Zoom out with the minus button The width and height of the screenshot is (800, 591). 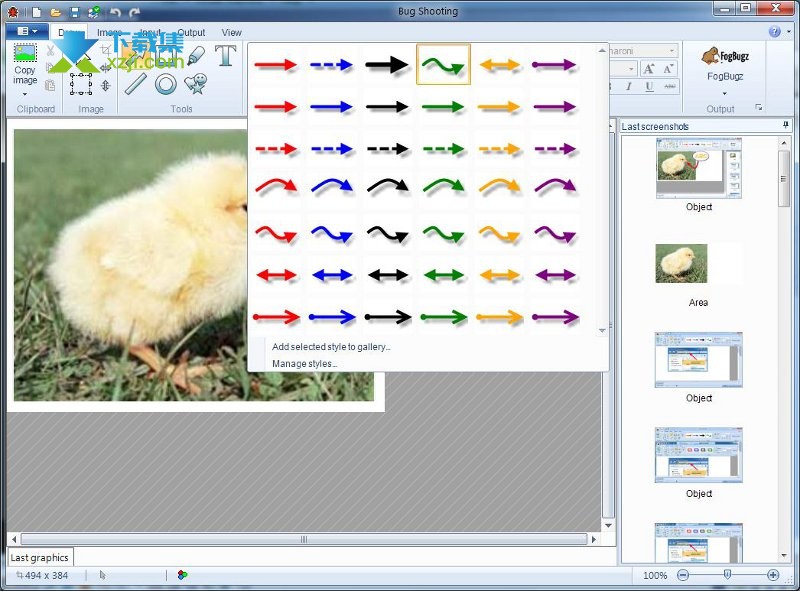tap(683, 575)
